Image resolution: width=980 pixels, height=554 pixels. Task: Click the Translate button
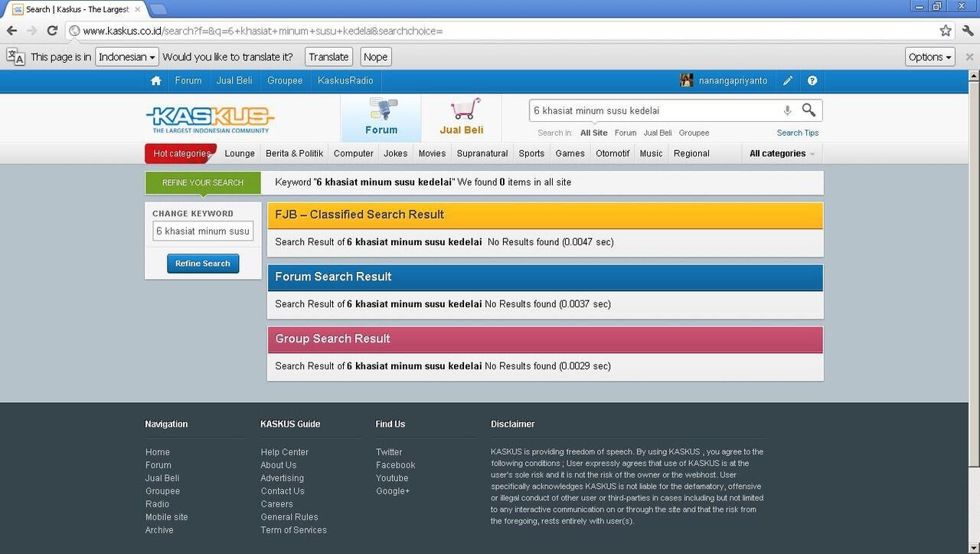(x=328, y=57)
